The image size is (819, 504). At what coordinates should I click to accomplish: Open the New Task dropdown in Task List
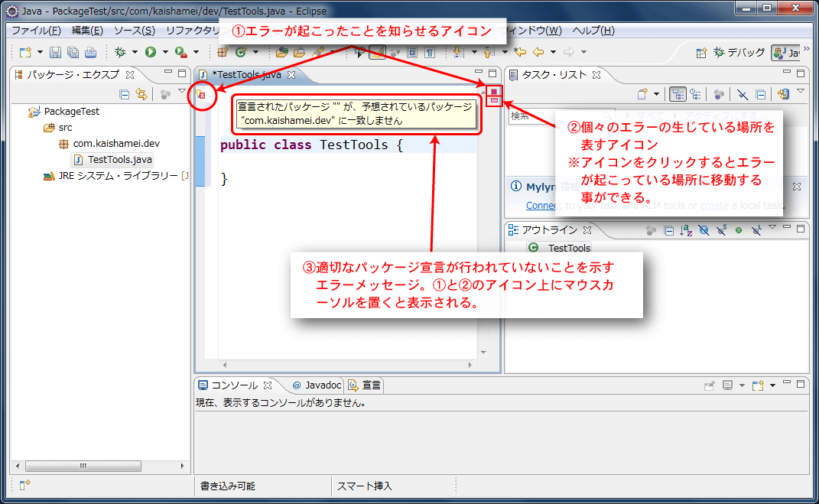[657, 95]
